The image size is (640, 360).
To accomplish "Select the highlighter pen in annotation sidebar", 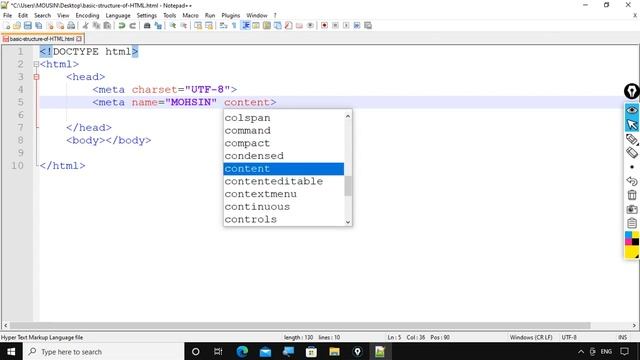I will coord(632,139).
